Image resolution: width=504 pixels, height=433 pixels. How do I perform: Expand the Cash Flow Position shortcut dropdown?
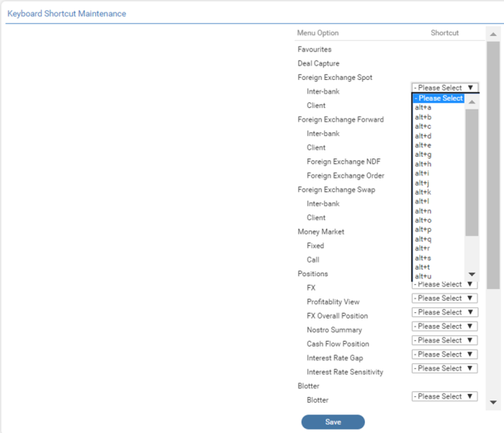click(445, 340)
